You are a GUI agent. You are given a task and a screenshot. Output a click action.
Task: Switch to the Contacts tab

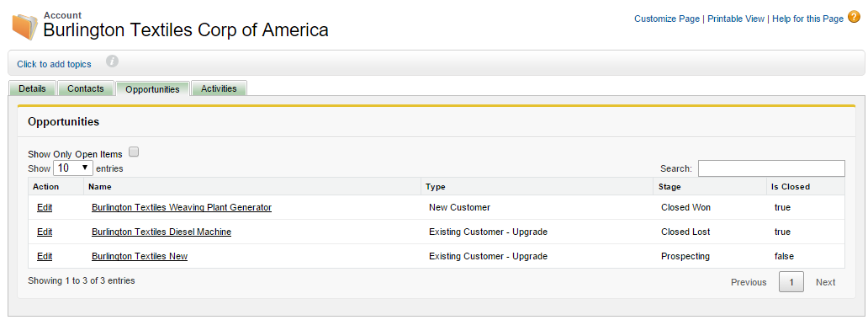(86, 88)
